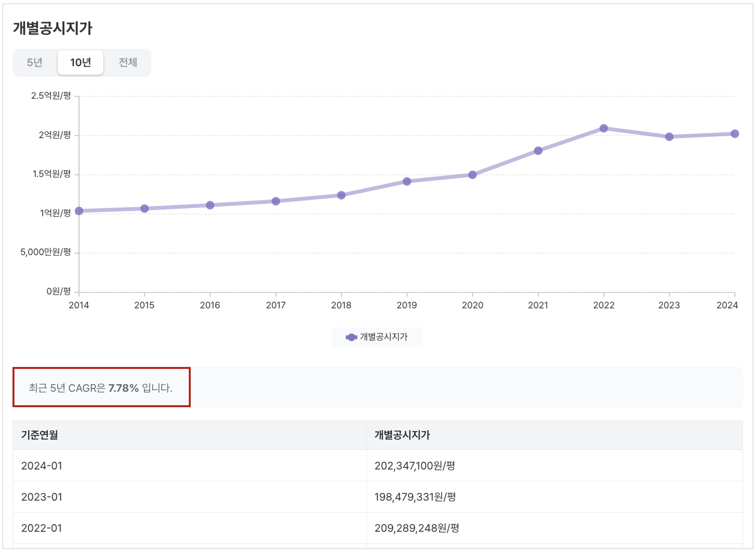Viewport: 756px width, 552px height.
Task: Click the 2015 data point marker
Action: pos(144,208)
